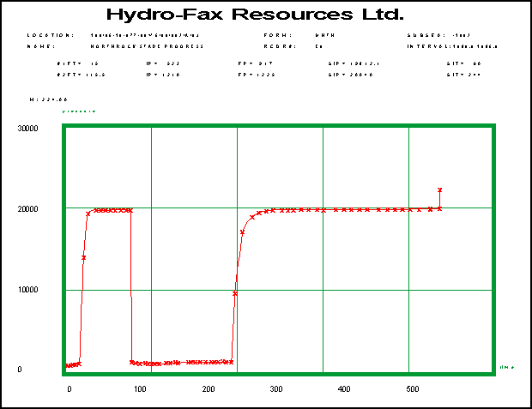Screen dimensions: 532x409
Task: Click the highest data point at curve end
Action: point(439,189)
